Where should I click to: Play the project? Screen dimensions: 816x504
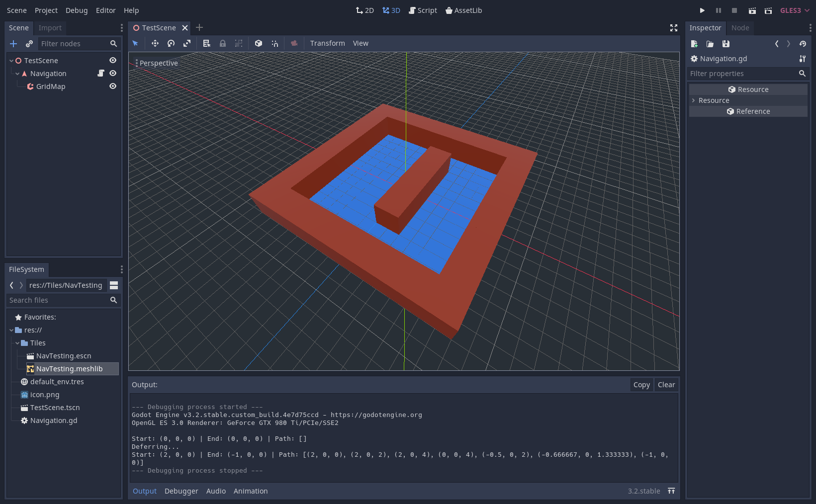coord(702,10)
